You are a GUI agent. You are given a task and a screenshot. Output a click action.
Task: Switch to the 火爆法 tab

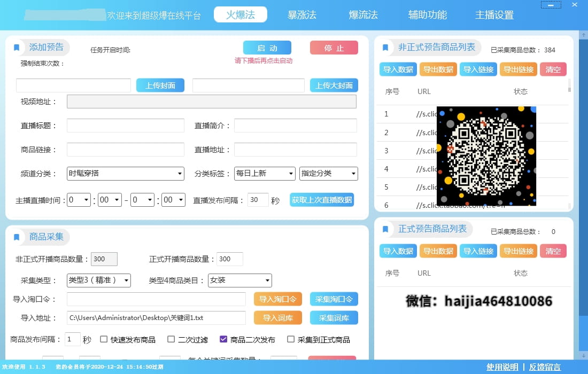tap(241, 14)
